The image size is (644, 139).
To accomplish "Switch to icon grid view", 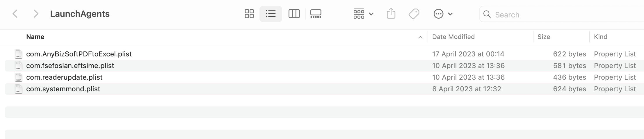I will 249,14.
